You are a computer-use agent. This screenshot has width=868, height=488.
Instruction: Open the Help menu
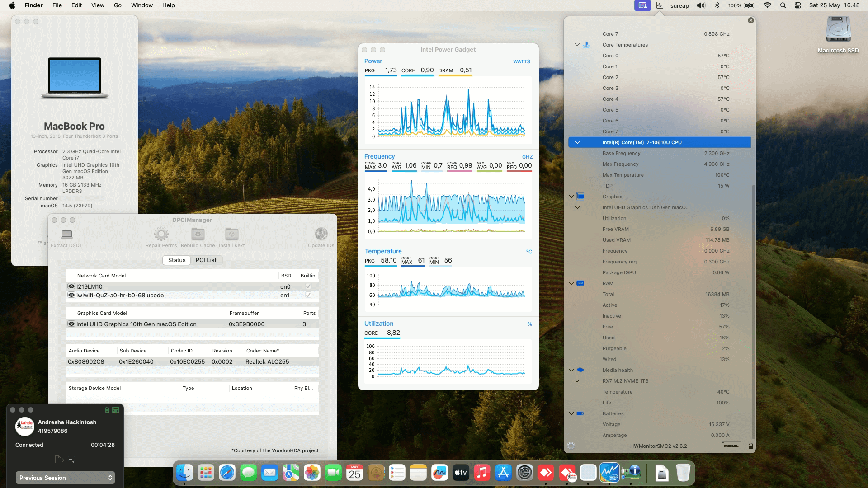click(168, 5)
